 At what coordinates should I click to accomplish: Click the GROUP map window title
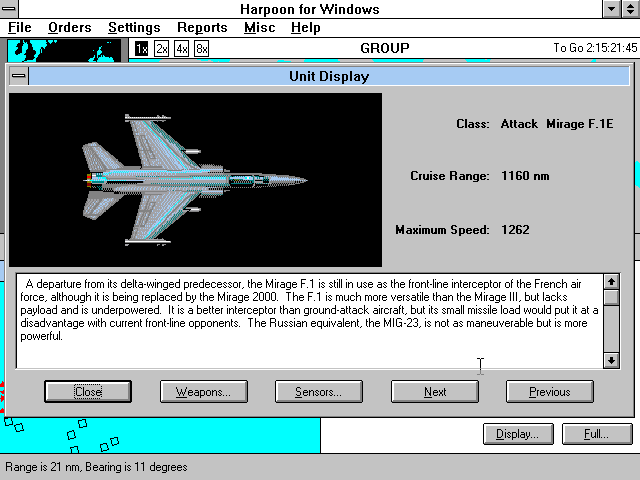384,48
